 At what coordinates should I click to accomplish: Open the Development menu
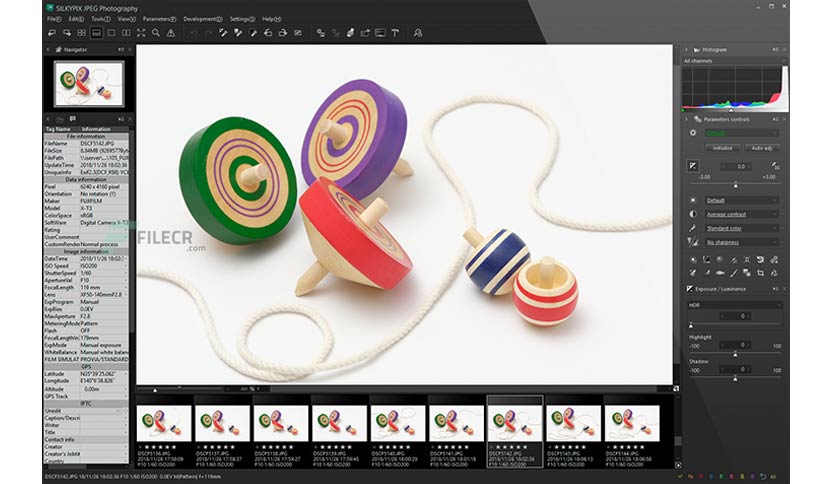click(x=203, y=19)
